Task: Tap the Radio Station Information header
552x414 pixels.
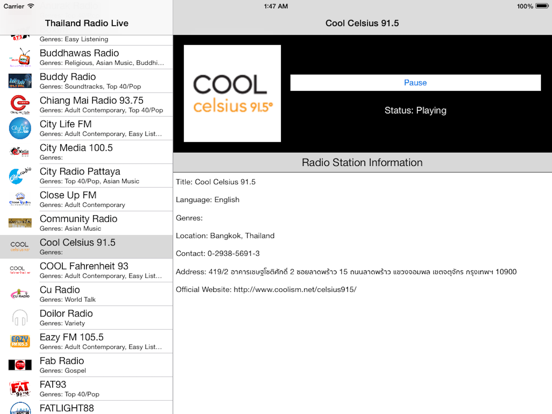Action: coord(362,162)
